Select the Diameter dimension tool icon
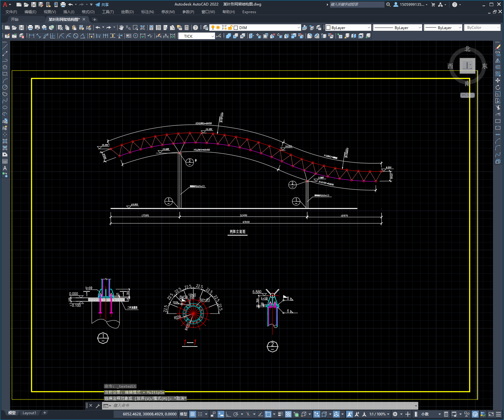The image size is (504, 420). (x=76, y=36)
